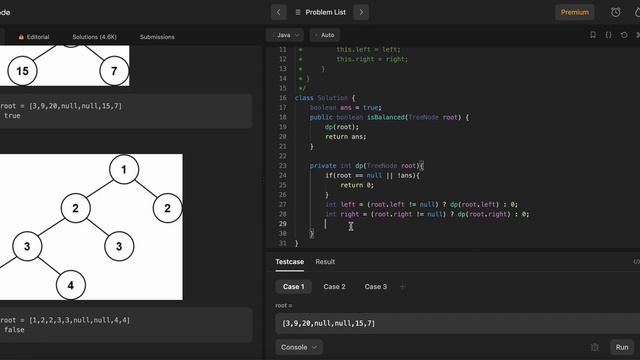Select the Result tab
Viewport: 640px width, 360px height.
(x=325, y=262)
